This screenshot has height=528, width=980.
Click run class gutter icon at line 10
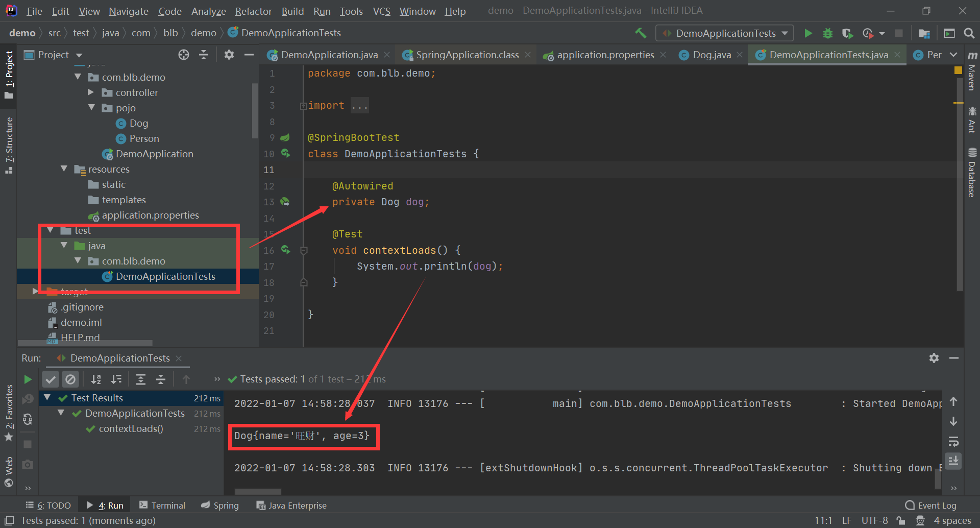pos(285,153)
